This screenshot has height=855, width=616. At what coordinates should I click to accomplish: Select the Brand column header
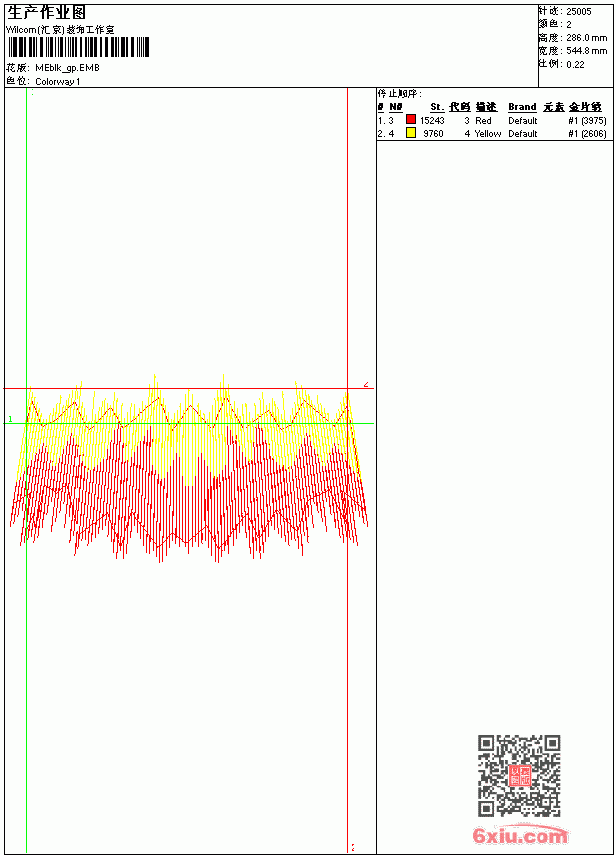[522, 107]
